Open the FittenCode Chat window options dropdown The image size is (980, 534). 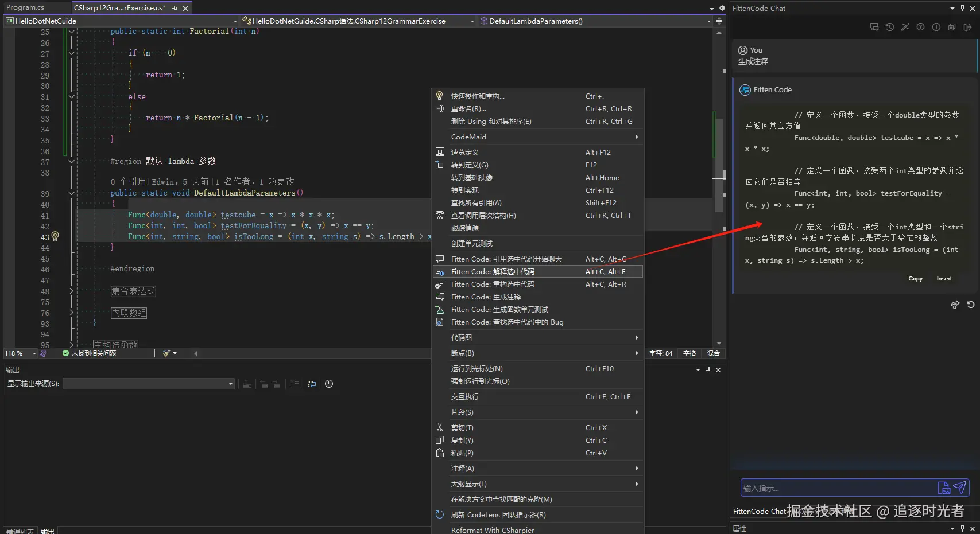point(952,8)
